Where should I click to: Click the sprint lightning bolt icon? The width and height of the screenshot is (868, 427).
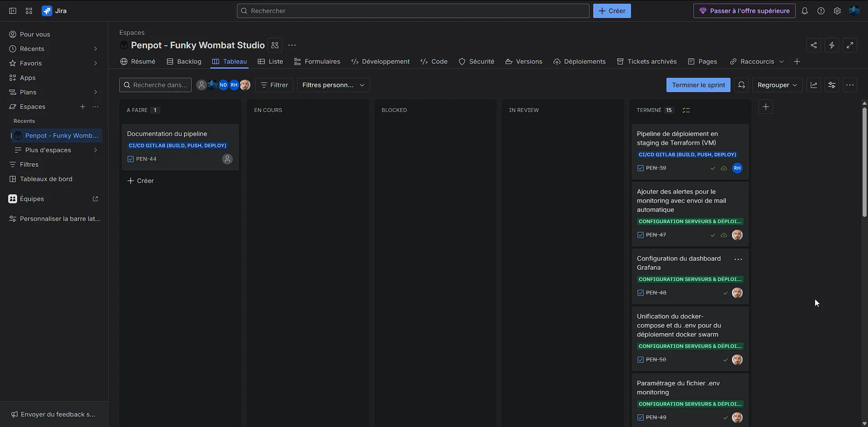tap(832, 45)
